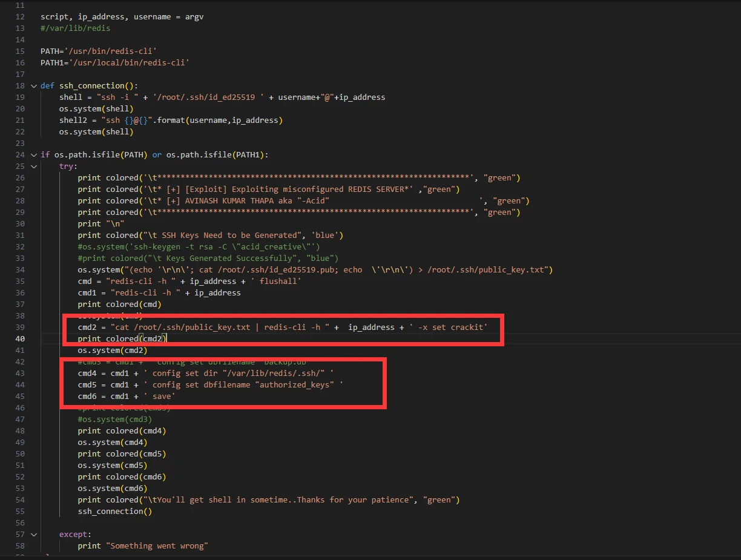
Task: Collapse the ssh_connection function fold arrow
Action: click(x=34, y=85)
